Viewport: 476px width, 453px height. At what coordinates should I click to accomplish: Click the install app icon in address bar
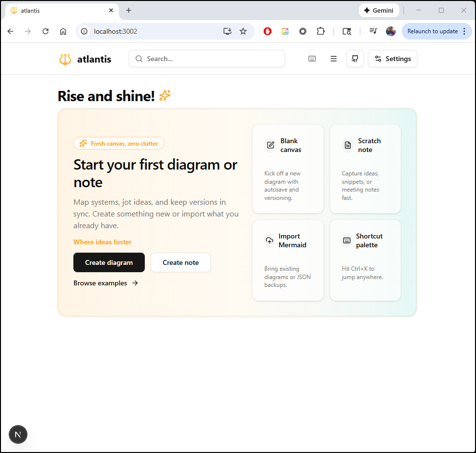pos(227,31)
